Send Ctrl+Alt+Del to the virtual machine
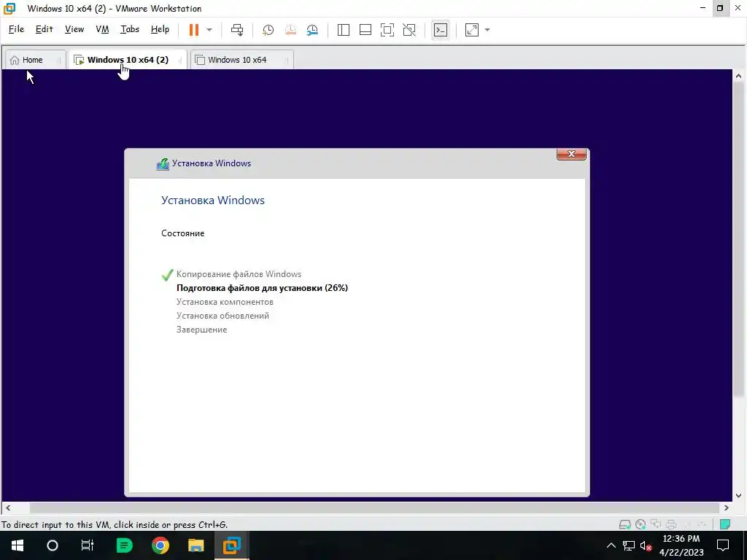This screenshot has height=560, width=747. tap(237, 29)
